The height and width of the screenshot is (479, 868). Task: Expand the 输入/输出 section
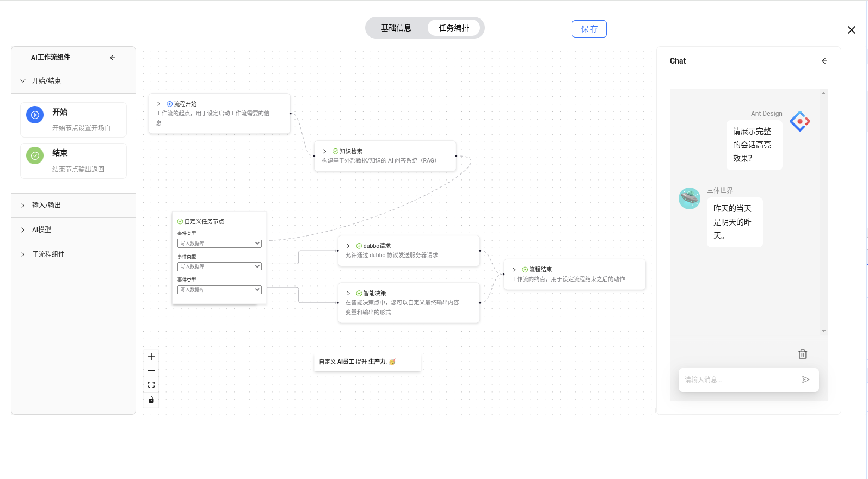(x=73, y=206)
